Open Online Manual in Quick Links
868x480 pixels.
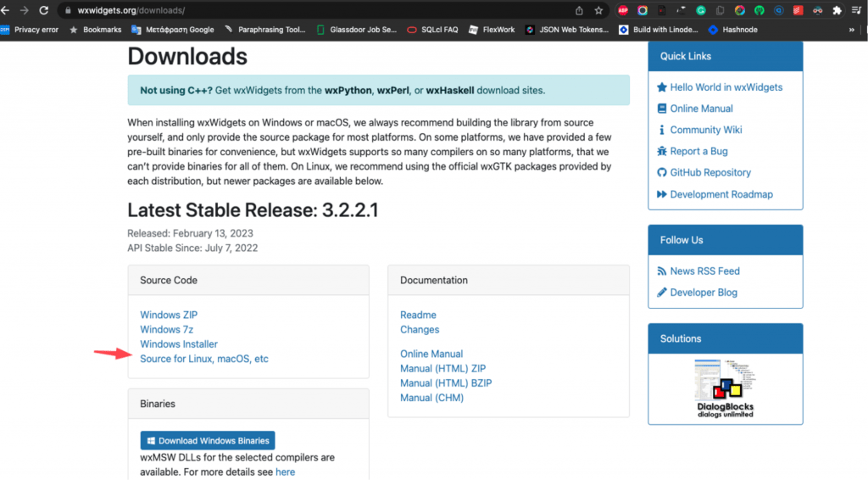(695, 109)
